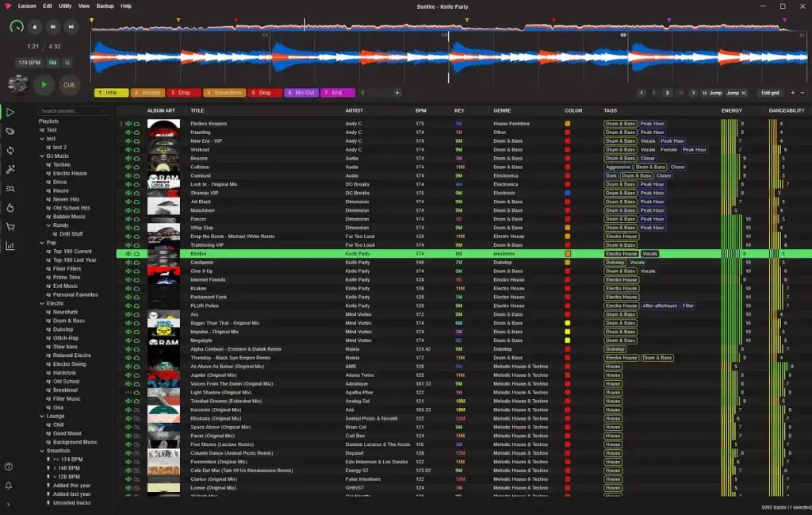Viewport: 812px width, 515px height.
Task: Click the orange color swatch for Finders Keepers
Action: tap(568, 123)
